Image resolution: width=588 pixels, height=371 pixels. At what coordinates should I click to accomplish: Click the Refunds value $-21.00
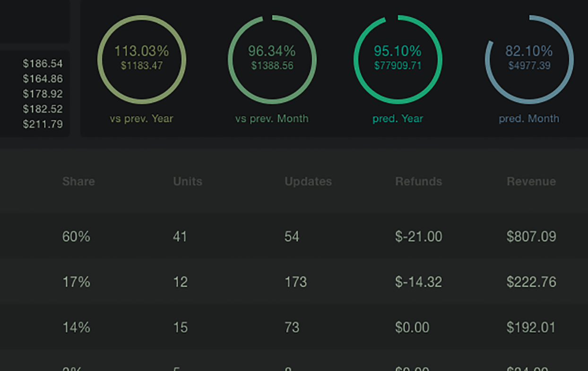click(418, 237)
